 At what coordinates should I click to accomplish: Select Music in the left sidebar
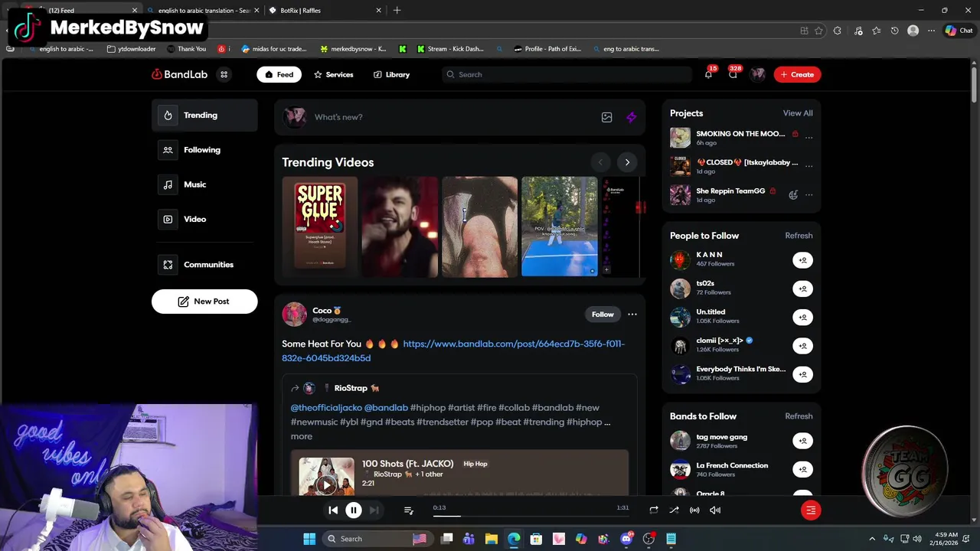point(204,184)
